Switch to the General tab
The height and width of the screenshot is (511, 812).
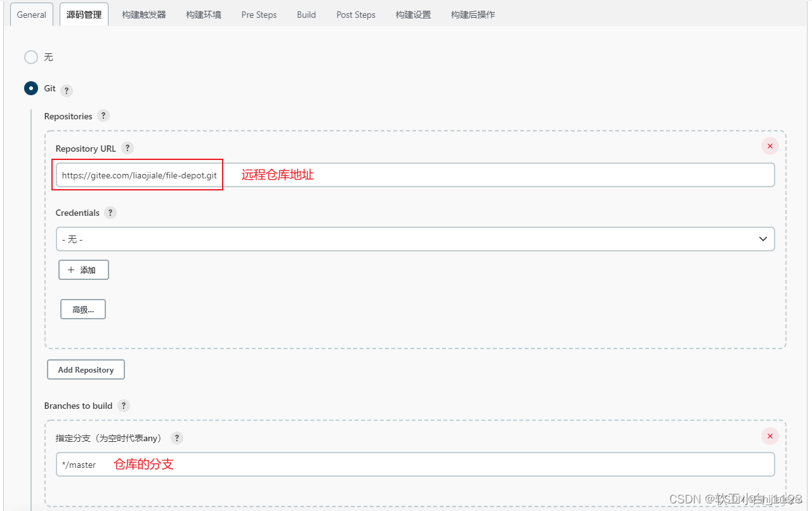coord(32,15)
